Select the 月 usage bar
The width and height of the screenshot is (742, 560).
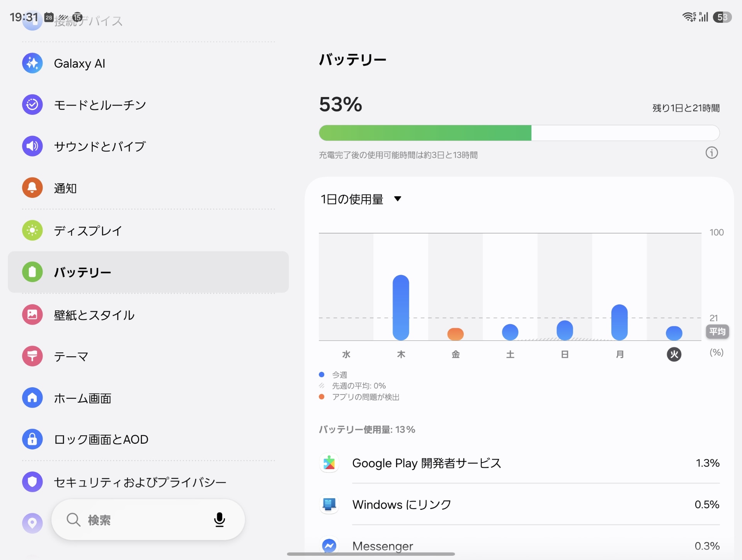619,322
